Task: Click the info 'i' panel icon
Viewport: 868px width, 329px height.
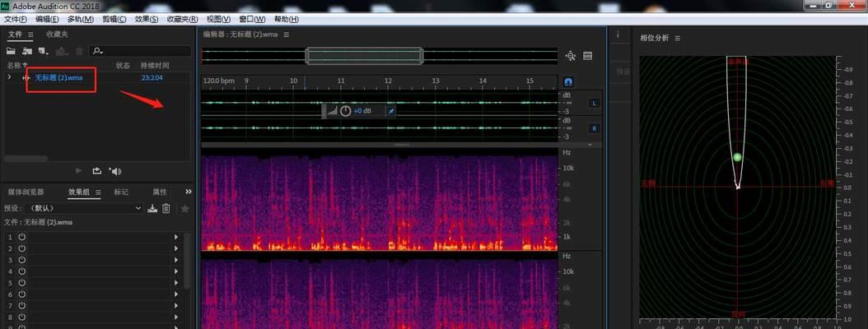Action: click(618, 35)
